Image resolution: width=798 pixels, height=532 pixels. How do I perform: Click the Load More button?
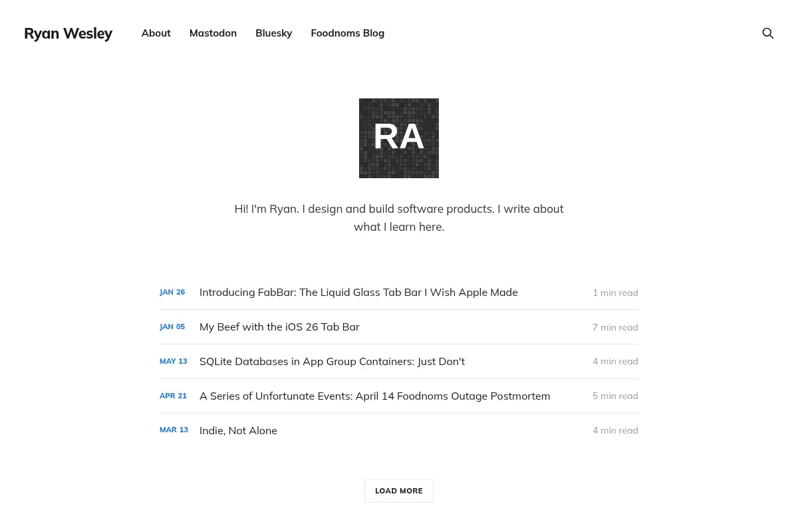pyautogui.click(x=399, y=491)
